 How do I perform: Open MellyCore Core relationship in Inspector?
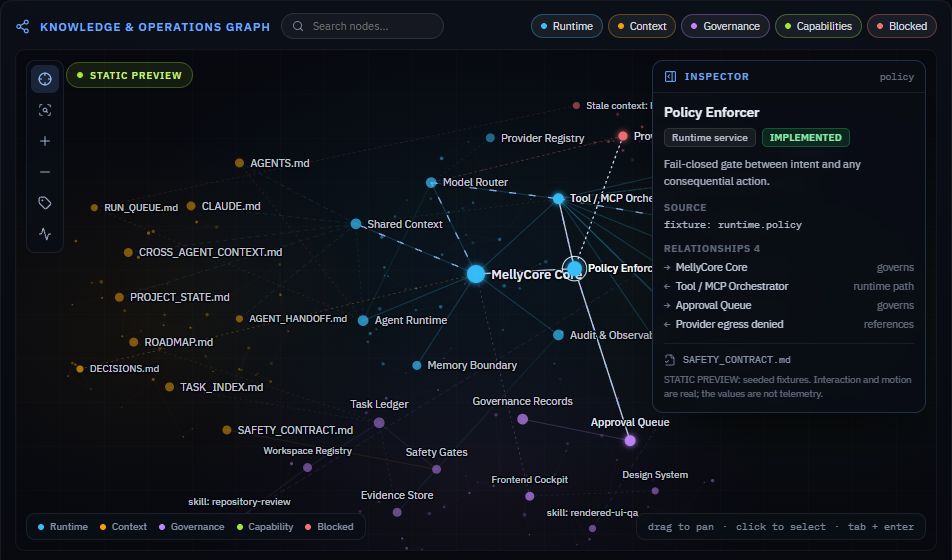(x=789, y=267)
